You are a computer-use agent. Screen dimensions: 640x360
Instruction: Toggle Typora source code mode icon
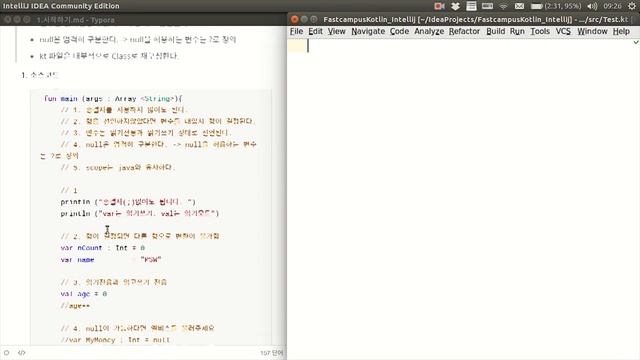point(22,353)
